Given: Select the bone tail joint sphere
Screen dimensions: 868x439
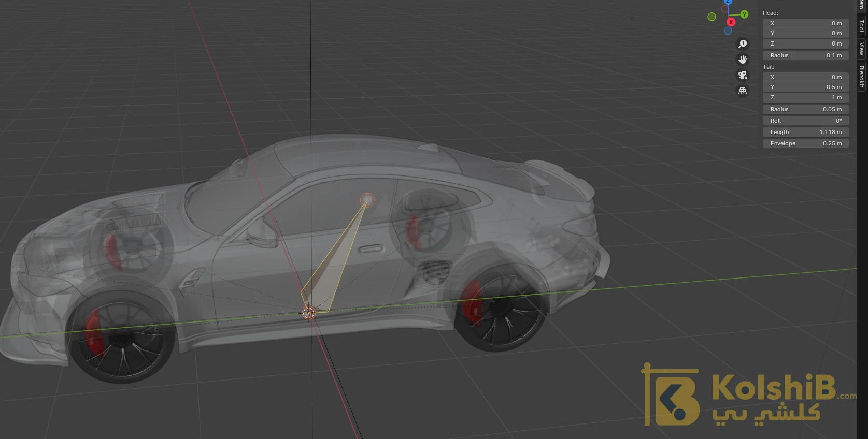Looking at the screenshot, I should tap(367, 200).
